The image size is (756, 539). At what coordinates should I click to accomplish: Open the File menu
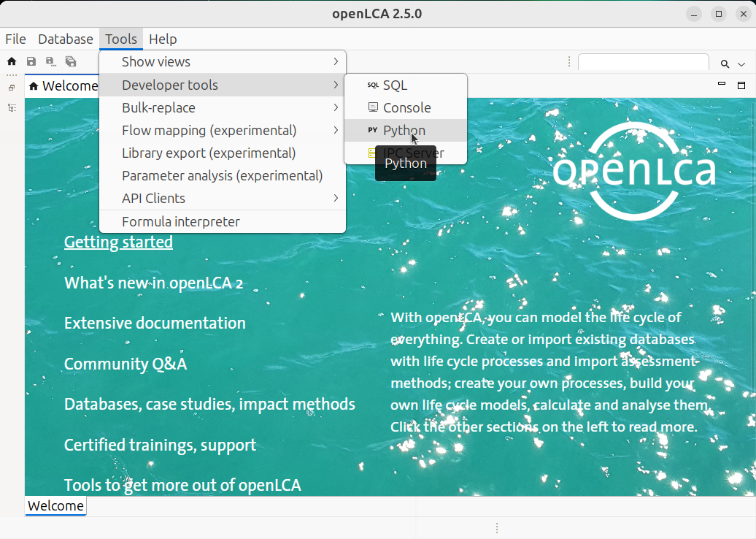pos(15,39)
